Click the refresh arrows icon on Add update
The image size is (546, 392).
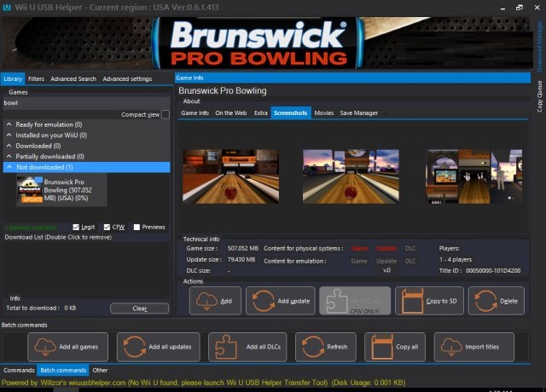pyautogui.click(x=264, y=301)
